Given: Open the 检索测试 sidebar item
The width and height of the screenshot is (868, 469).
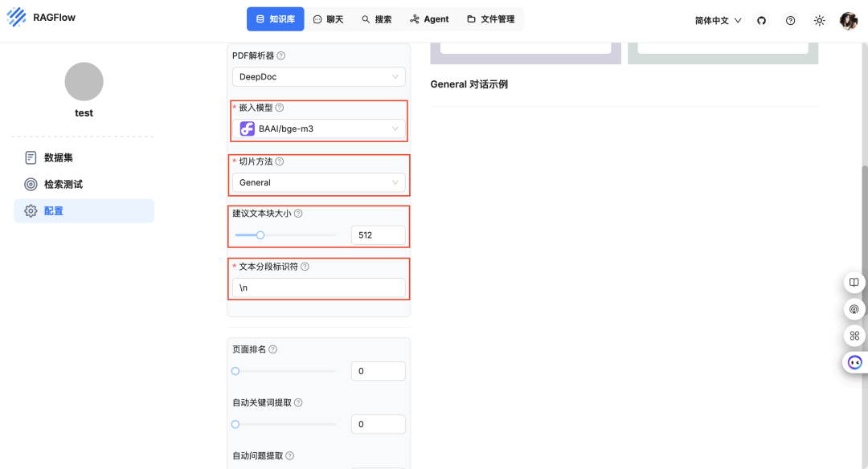Looking at the screenshot, I should pos(84,184).
